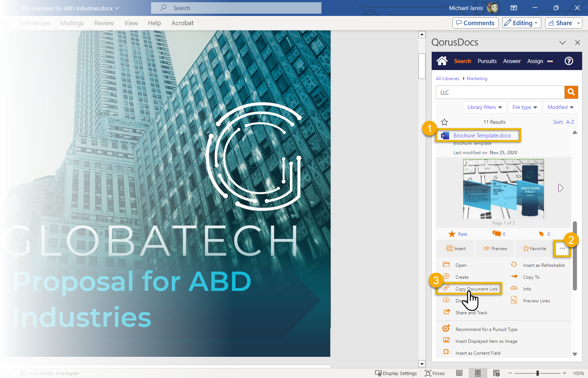Click the Download cloud icon
This screenshot has width=588, height=378.
447,300
